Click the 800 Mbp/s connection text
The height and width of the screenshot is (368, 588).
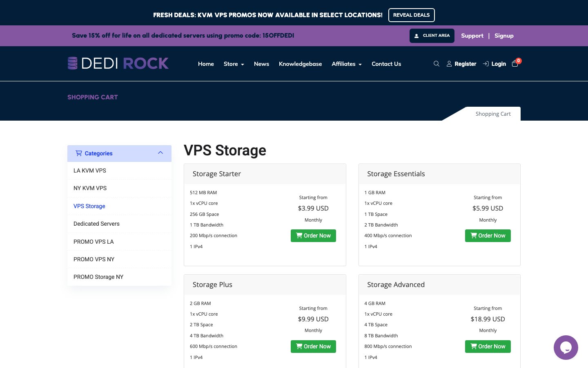tap(388, 346)
